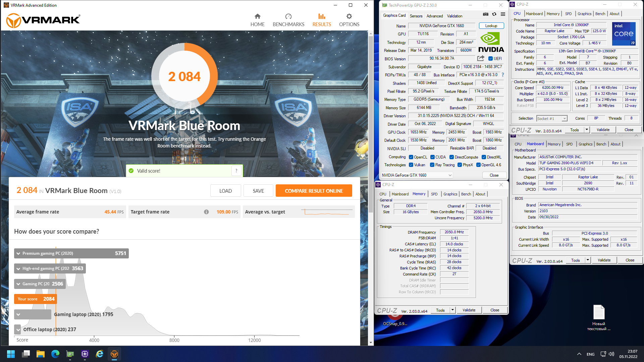Click the GPU-Z screenshot camera icon
This screenshot has width=644, height=362.
tap(485, 14)
